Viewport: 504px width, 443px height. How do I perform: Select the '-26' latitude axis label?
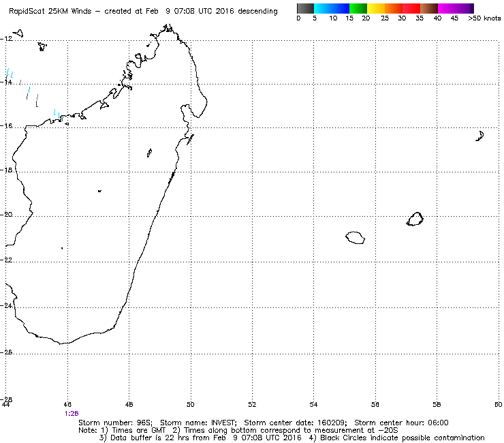click(6, 352)
